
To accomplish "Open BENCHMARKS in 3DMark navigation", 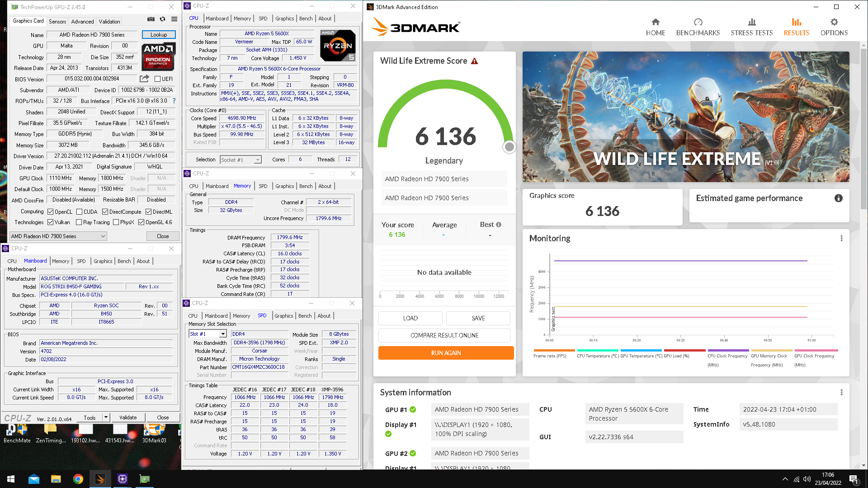I will click(x=698, y=27).
